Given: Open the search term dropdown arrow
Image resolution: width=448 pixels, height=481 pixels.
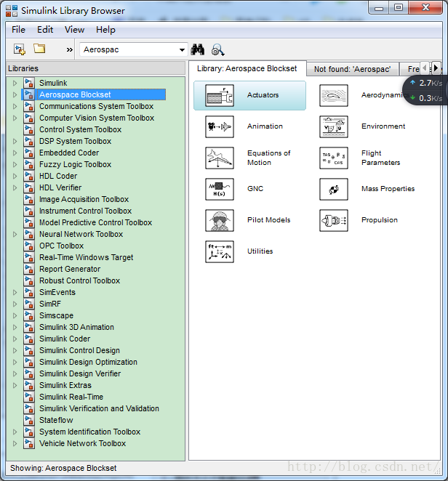Looking at the screenshot, I should click(182, 49).
